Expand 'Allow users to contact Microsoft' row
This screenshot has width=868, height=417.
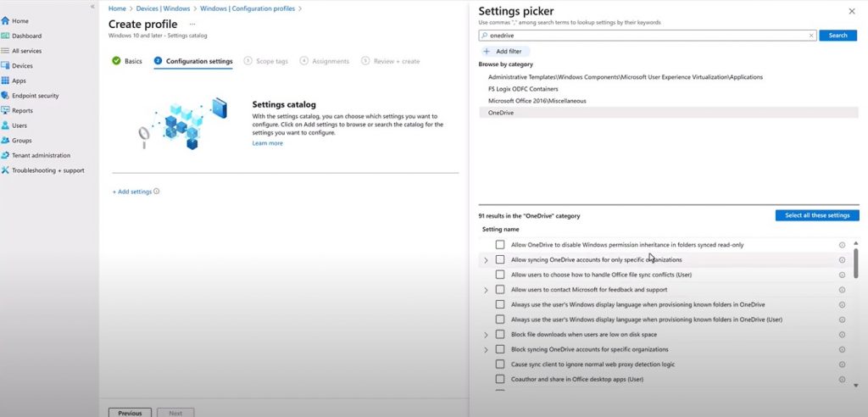[486, 290]
